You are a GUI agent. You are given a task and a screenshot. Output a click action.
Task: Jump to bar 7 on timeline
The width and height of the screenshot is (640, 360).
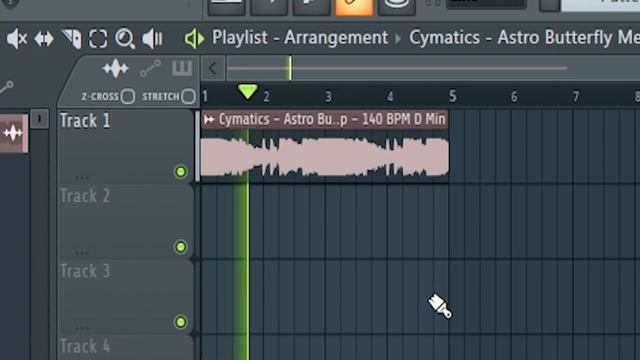pos(576,97)
